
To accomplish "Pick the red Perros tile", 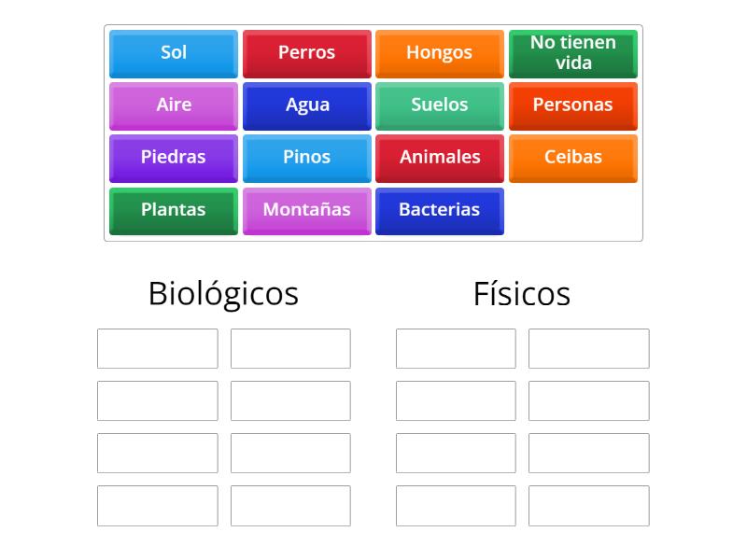I will tap(307, 54).
